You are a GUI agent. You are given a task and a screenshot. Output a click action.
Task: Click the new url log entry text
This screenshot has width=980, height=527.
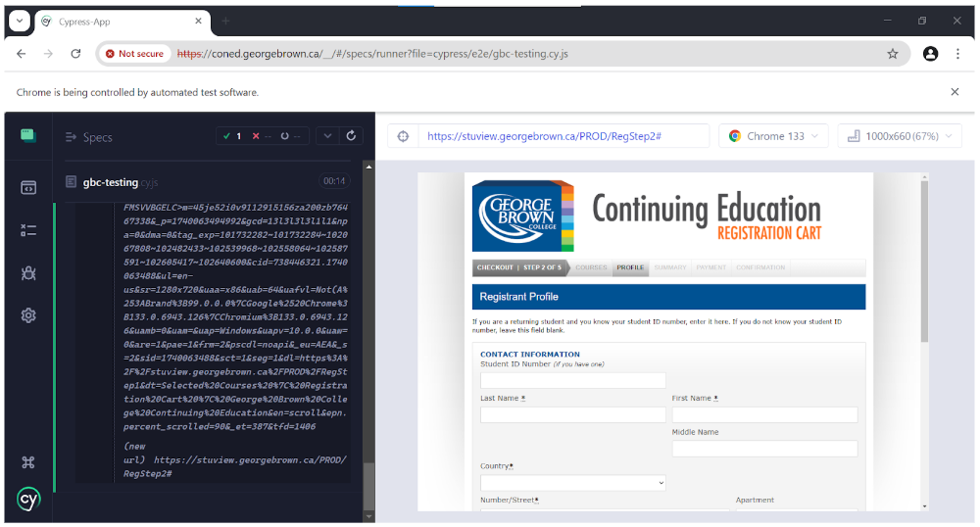(234, 460)
